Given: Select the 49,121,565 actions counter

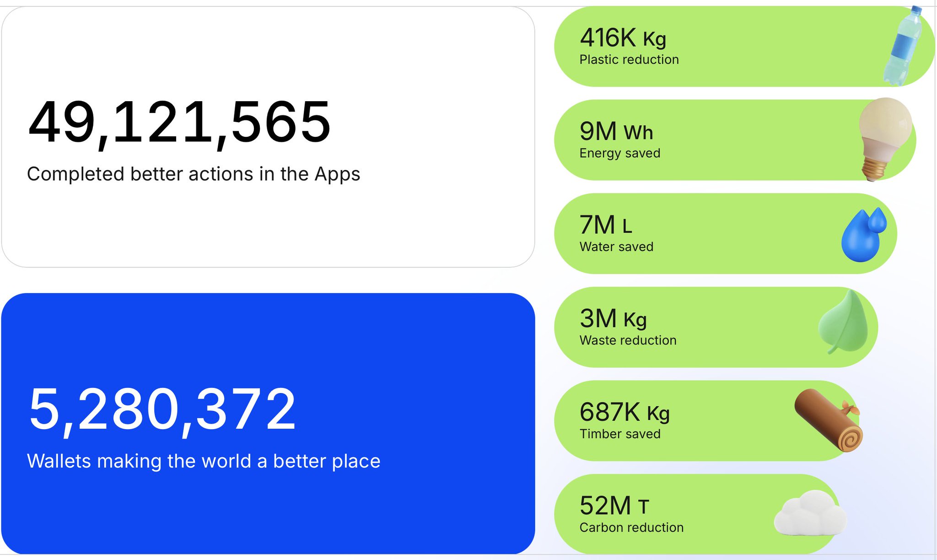Looking at the screenshot, I should [179, 123].
